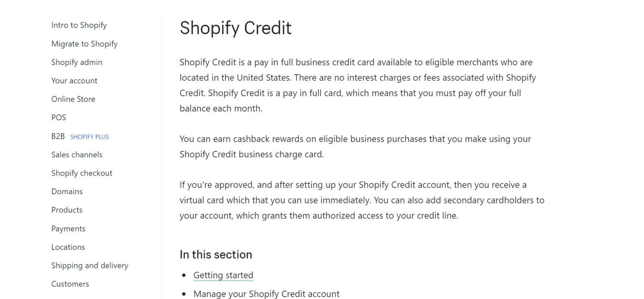Viewport: 644px width, 299px height.
Task: Open the Getting started article
Action: coord(223,275)
